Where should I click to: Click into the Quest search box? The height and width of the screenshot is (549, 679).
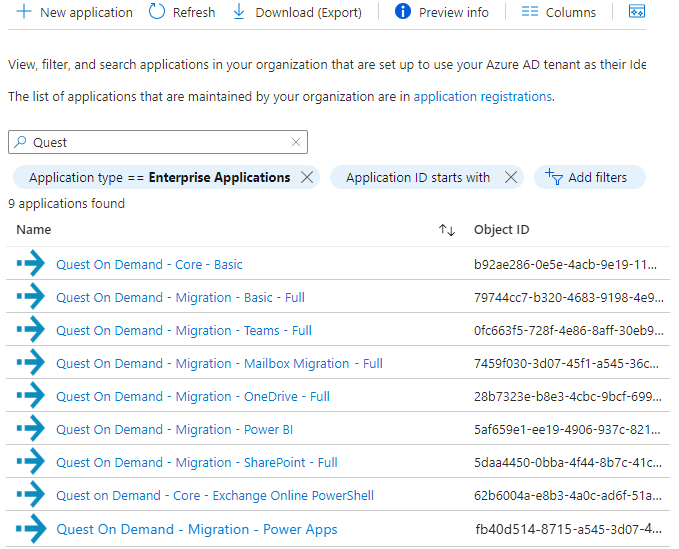[160, 142]
